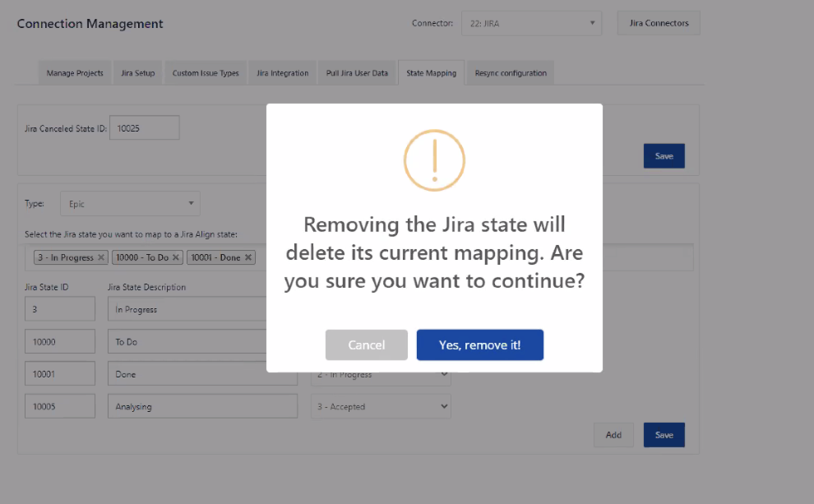The width and height of the screenshot is (814, 504).
Task: Select the '10000 - To Do' tag label
Action: point(142,257)
